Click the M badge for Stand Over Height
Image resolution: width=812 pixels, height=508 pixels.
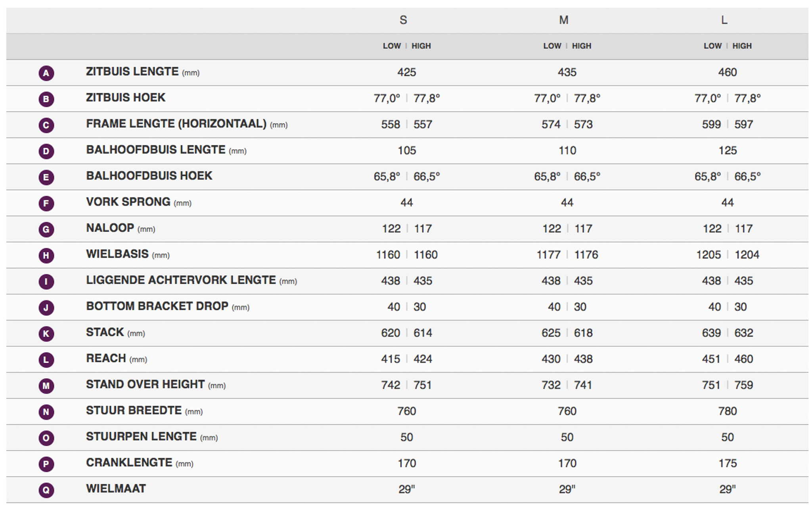tap(46, 386)
